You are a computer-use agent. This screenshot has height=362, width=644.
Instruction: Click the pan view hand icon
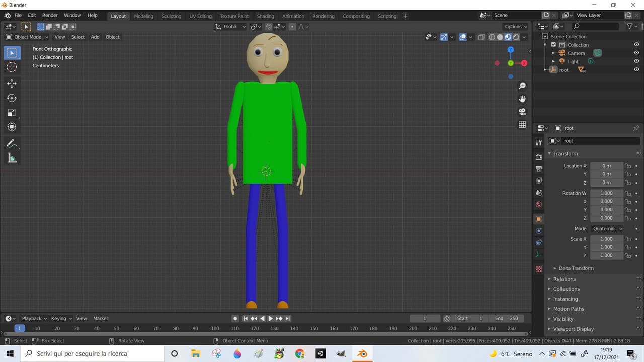[522, 99]
